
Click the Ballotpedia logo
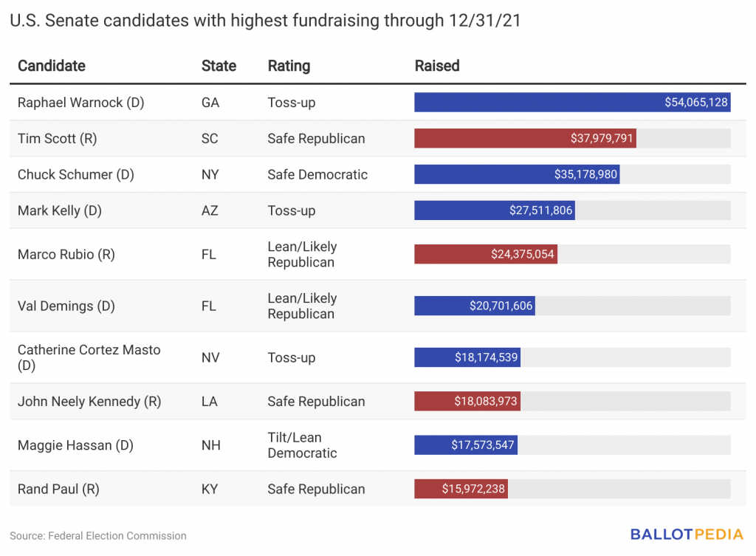(x=687, y=535)
